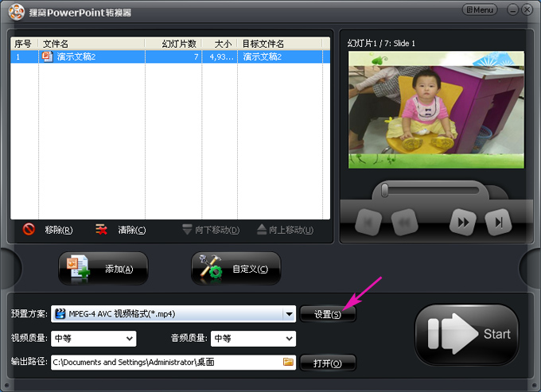541x392 pixels.
Task: Open the Customize (自定义) tools button
Action: (236, 268)
